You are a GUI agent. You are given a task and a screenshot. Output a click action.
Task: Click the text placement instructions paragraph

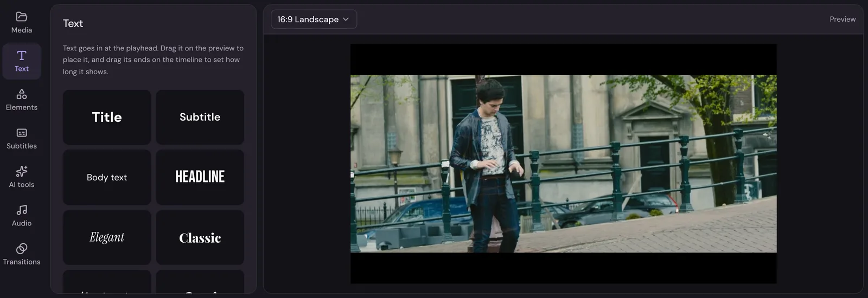coord(153,60)
